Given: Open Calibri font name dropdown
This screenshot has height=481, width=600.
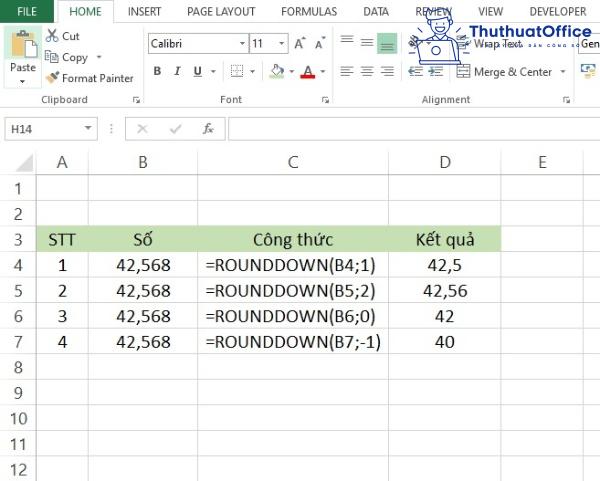Looking at the screenshot, I should (x=242, y=44).
